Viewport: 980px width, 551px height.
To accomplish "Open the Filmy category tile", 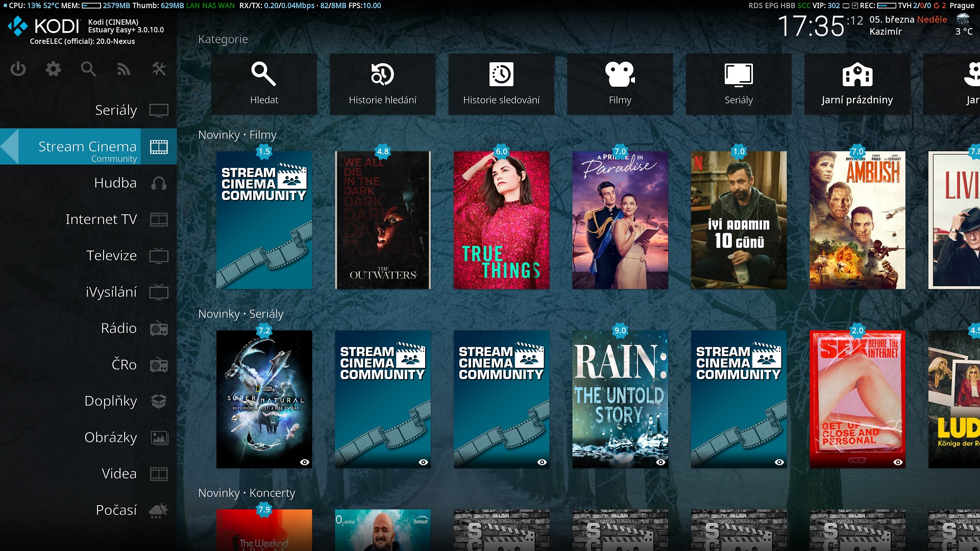I will [620, 84].
